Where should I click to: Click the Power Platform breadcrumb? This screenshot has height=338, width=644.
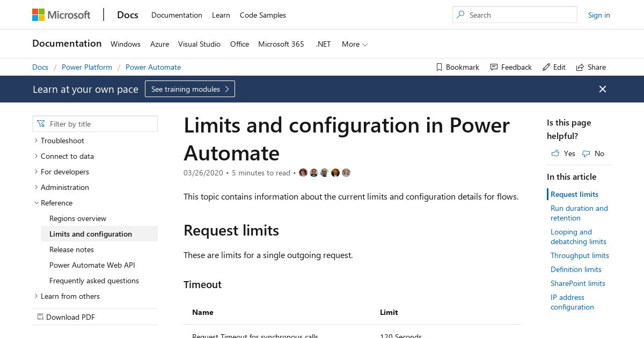[87, 67]
